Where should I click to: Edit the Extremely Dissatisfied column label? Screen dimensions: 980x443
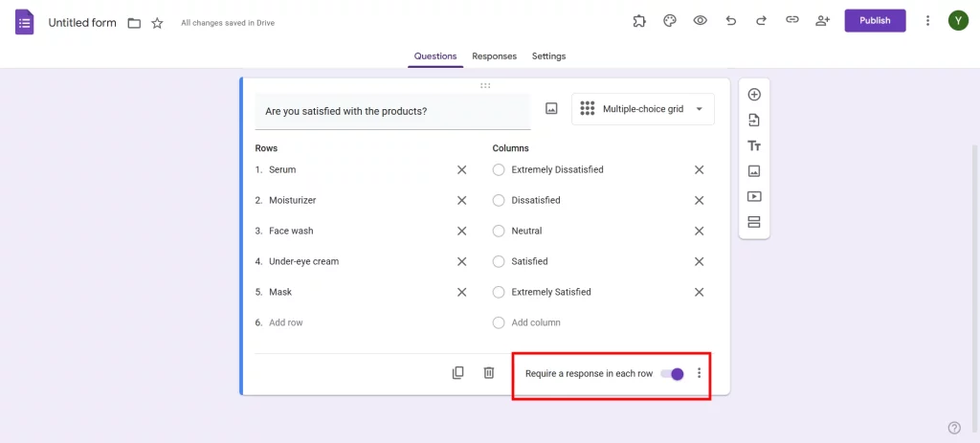pyautogui.click(x=558, y=169)
